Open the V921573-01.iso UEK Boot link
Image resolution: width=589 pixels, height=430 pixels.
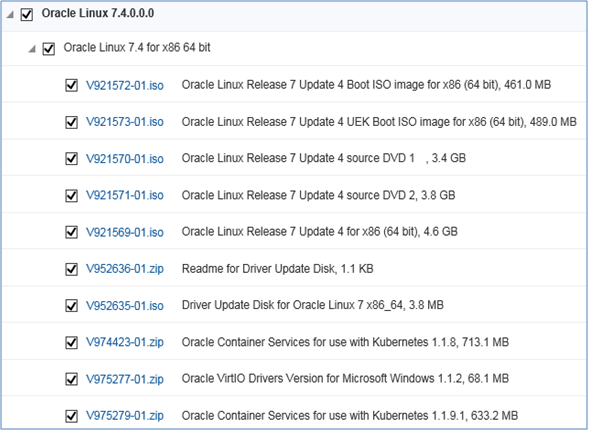click(125, 122)
